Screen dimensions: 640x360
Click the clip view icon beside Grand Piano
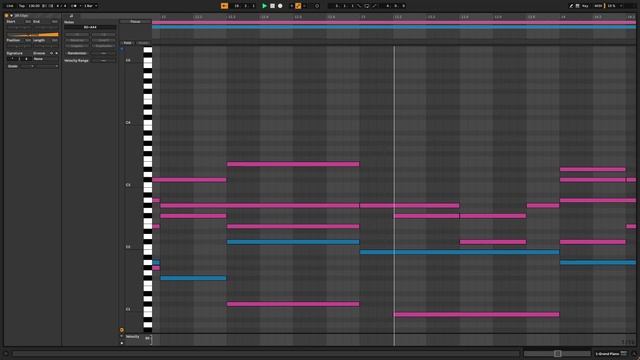(624, 353)
